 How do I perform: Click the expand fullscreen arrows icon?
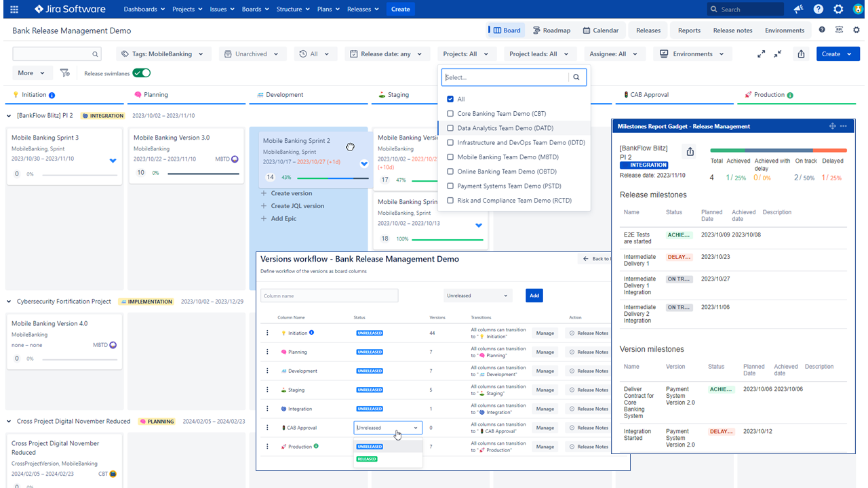click(x=762, y=54)
